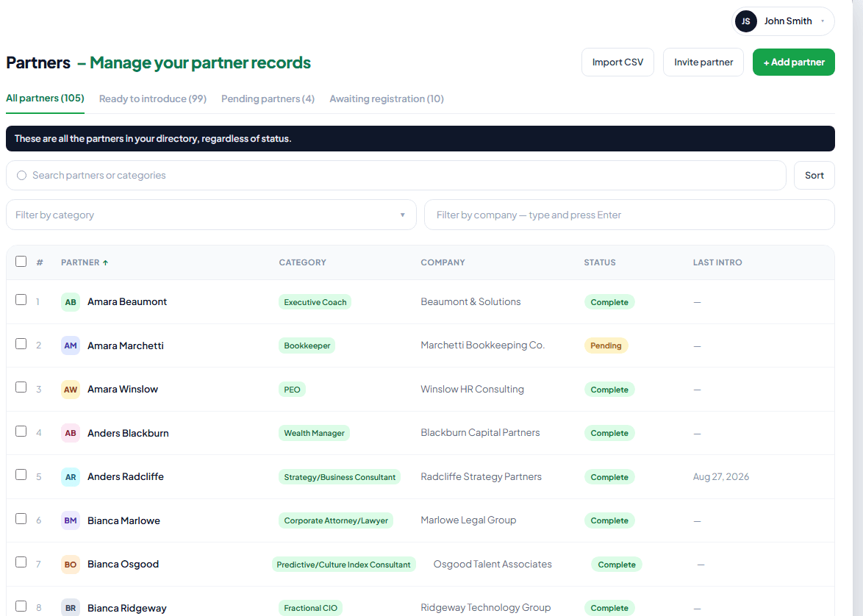Screen dimensions: 863x616
Task: Click the Pending status badge for Amara Marchetti
Action: (606, 345)
